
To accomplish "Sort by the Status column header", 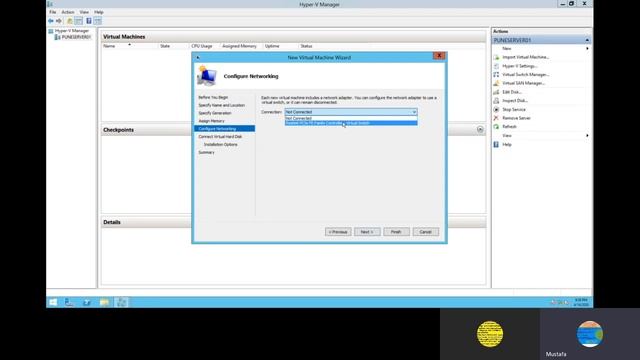I will point(306,46).
